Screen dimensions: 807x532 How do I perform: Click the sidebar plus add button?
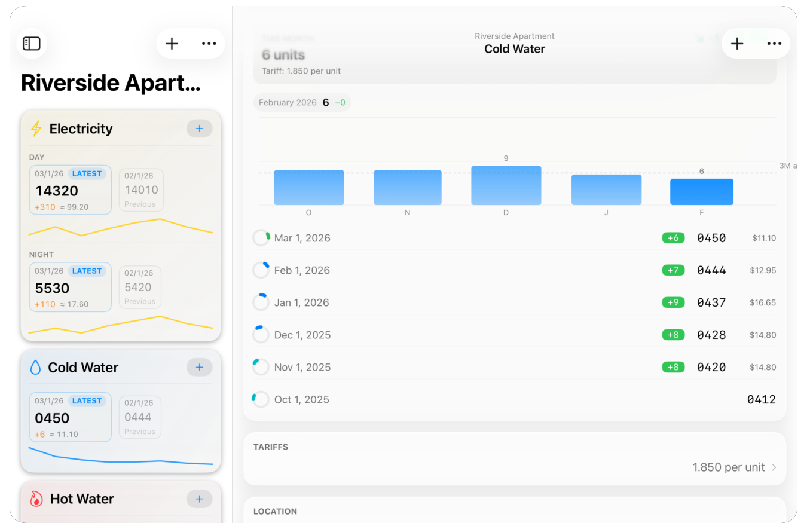coord(172,44)
